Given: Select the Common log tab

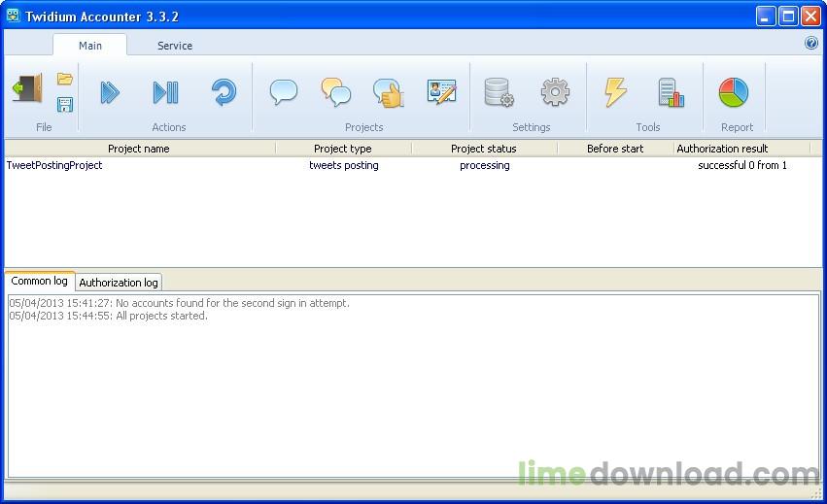Looking at the screenshot, I should [x=40, y=281].
